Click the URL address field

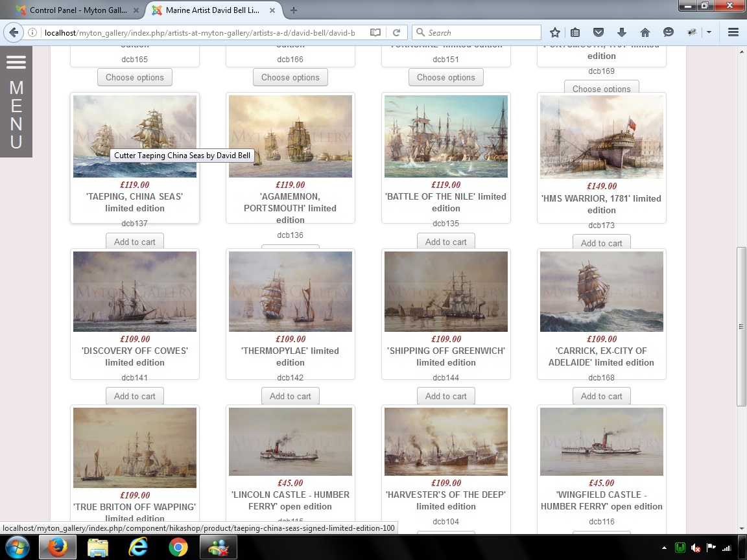[200, 32]
